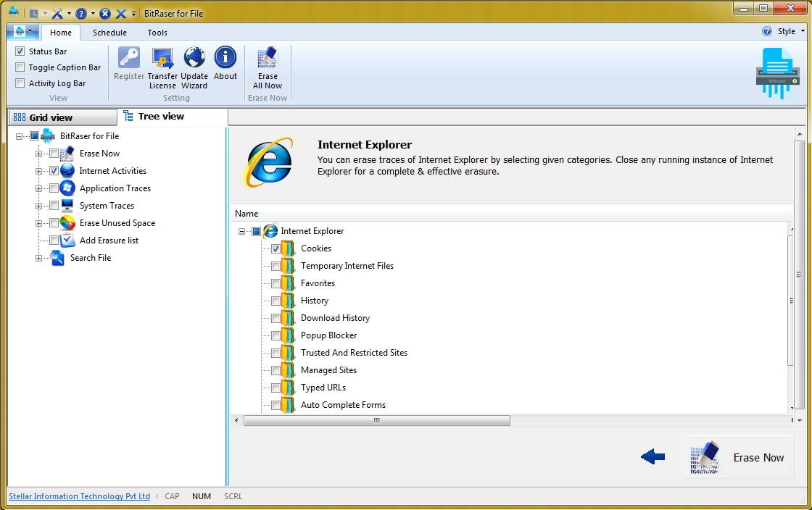Check the Temporary Internet Files checkbox
Screen dimensions: 812x510
click(x=275, y=267)
